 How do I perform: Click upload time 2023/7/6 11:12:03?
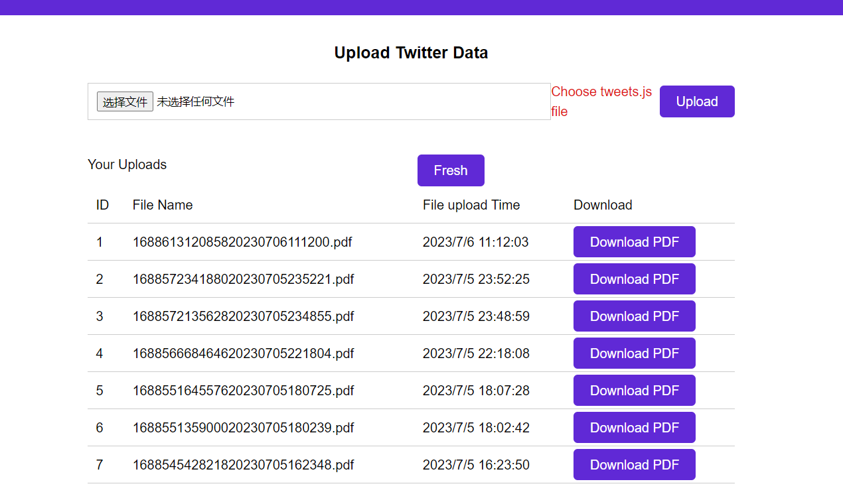(x=476, y=242)
